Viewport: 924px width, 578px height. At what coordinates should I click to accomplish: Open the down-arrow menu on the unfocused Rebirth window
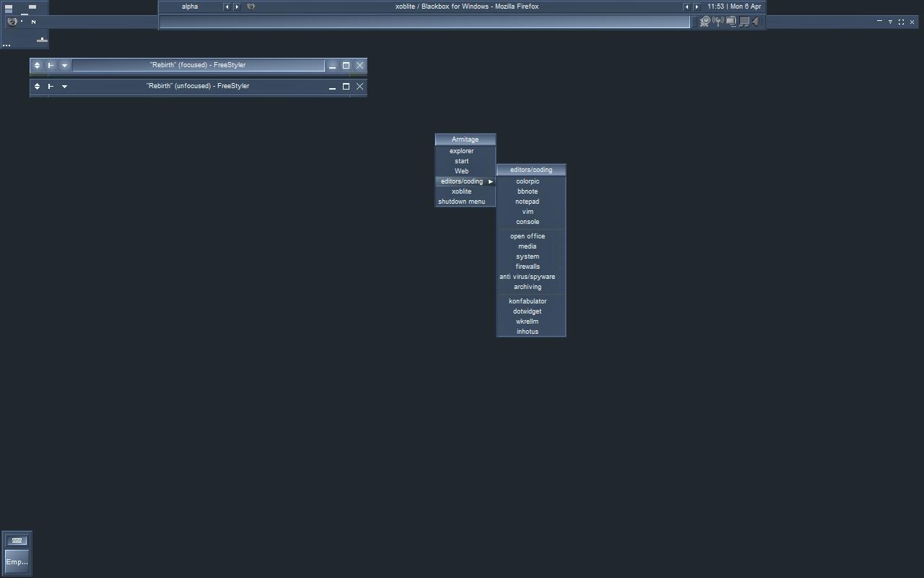(x=64, y=87)
